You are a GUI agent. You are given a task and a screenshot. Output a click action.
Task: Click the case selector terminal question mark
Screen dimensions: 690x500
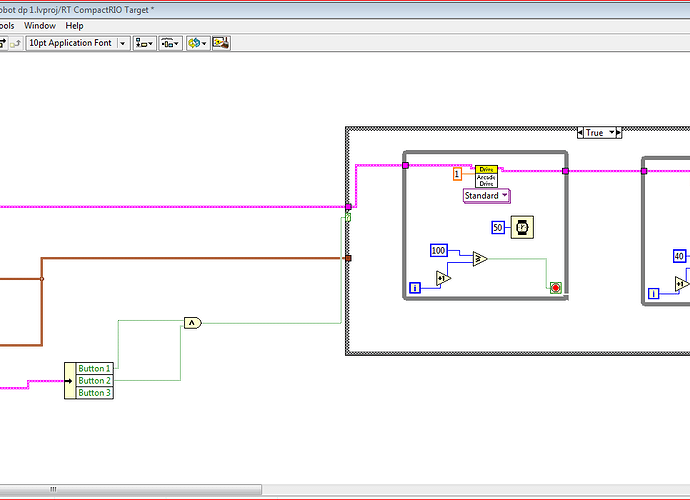[348, 217]
